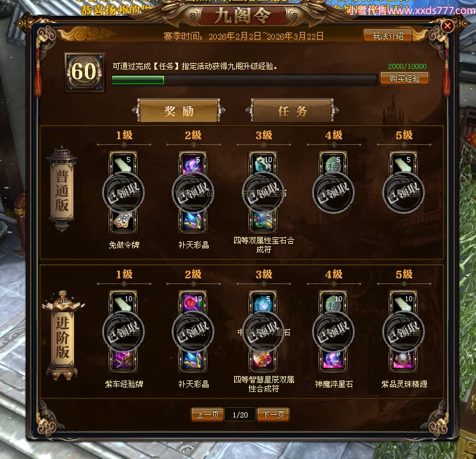
Task: Click the 神魔淬星石 reward icon
Action: pos(333,361)
